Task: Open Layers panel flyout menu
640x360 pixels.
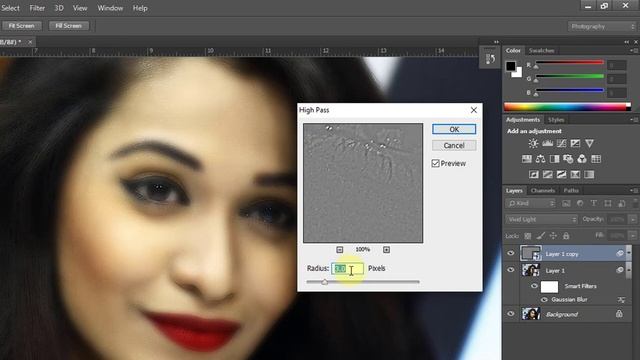Action: click(634, 190)
